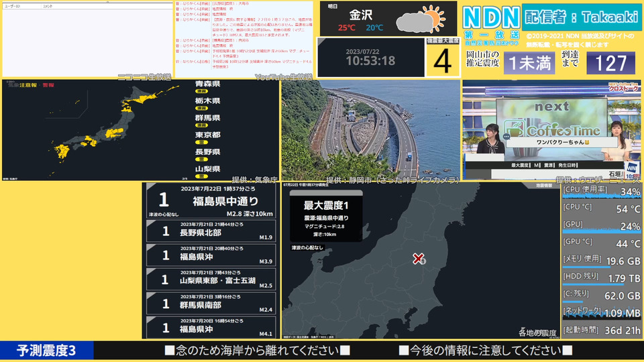Click the red X epicenter marker on map
Image resolution: width=644 pixels, height=362 pixels.
coord(418,258)
